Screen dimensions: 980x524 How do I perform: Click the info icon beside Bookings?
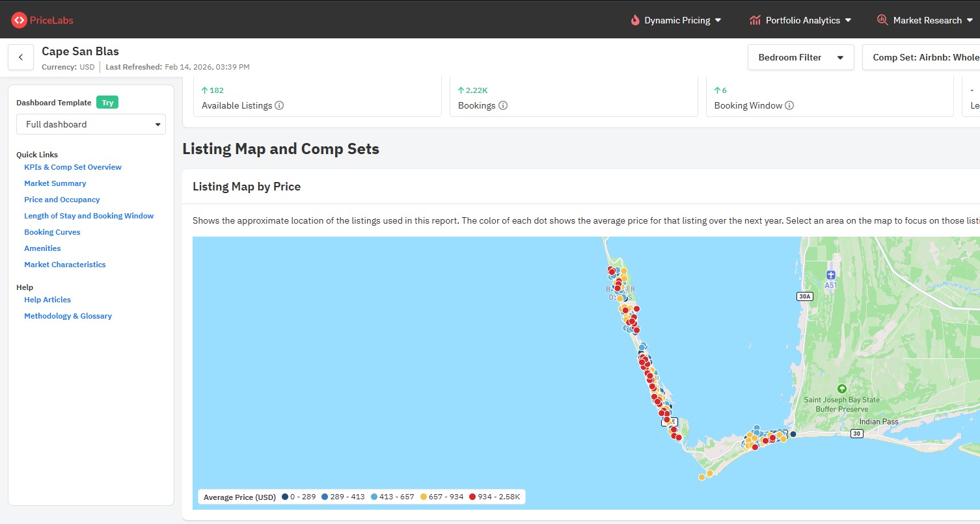pyautogui.click(x=503, y=105)
